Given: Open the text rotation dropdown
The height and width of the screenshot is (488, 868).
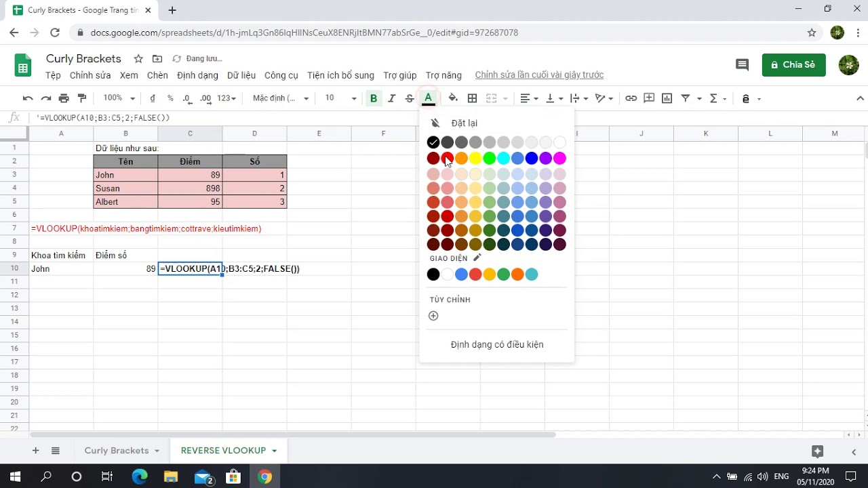Looking at the screenshot, I should click(x=604, y=98).
